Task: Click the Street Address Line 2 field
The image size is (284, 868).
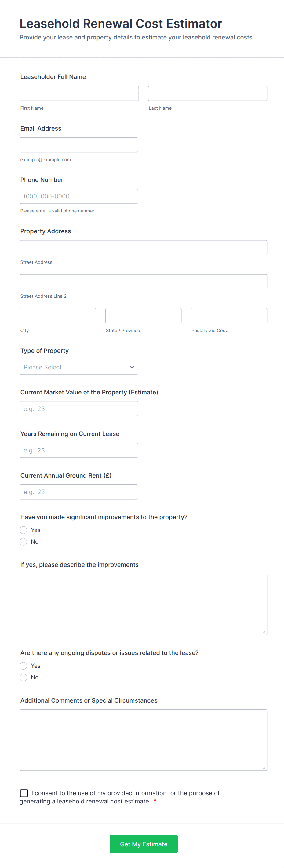Action: point(143,282)
